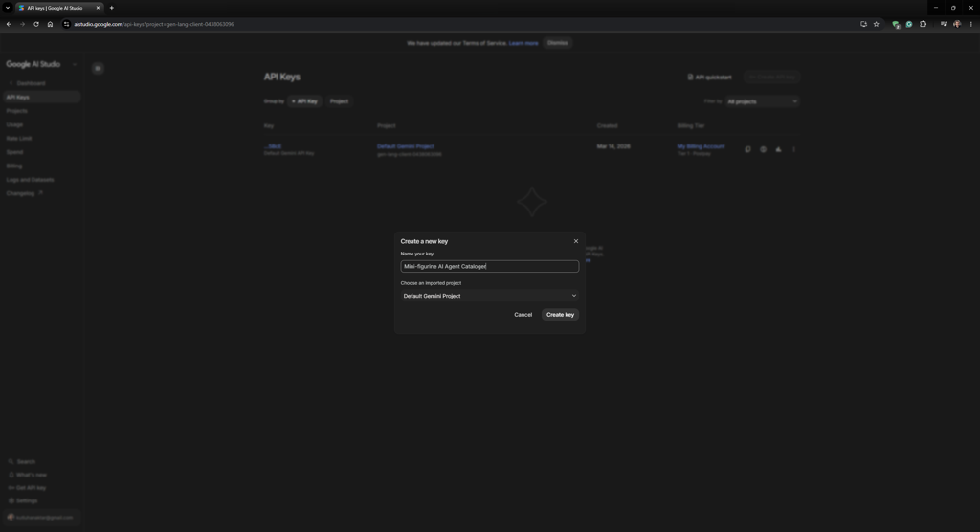The height and width of the screenshot is (532, 980).
Task: Group keys by API Key
Action: click(304, 101)
